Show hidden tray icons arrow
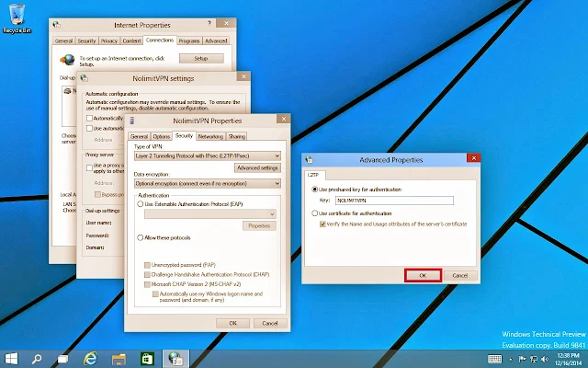588x368 pixels. coord(511,360)
